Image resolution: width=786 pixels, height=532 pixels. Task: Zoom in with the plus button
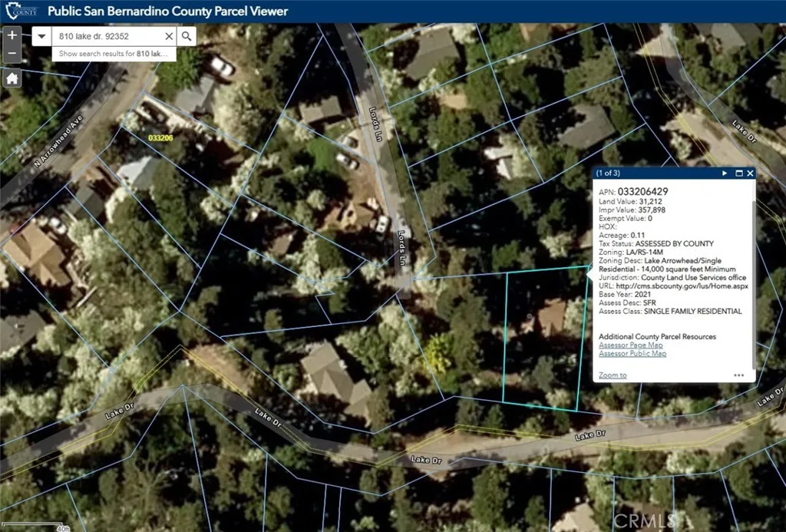pyautogui.click(x=12, y=35)
